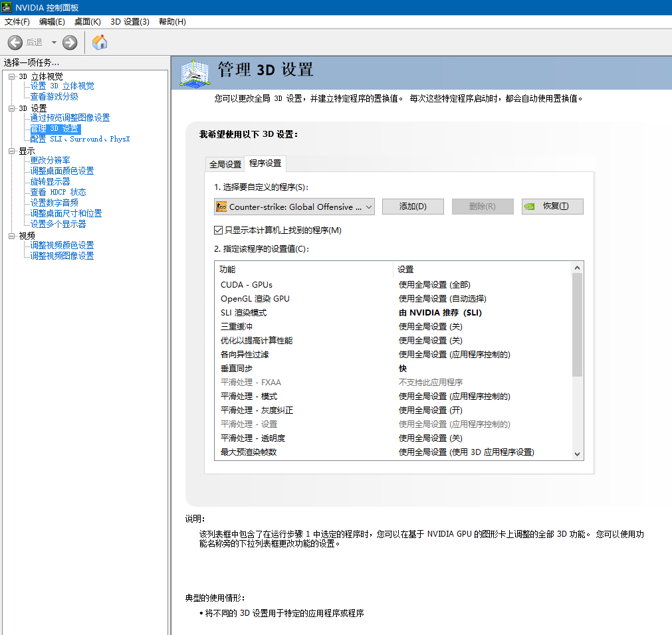
Task: Select the 各向异性过滤 setting row
Action: (393, 355)
